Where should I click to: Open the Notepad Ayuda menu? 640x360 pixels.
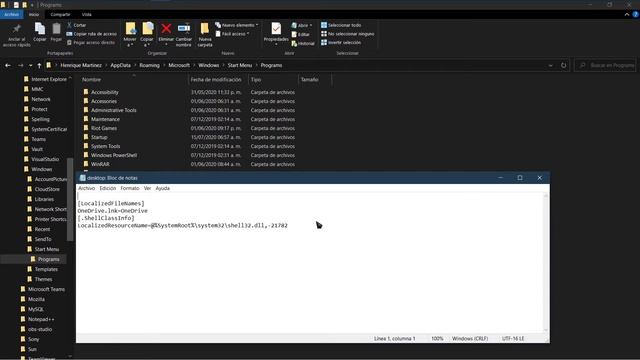coord(162,188)
